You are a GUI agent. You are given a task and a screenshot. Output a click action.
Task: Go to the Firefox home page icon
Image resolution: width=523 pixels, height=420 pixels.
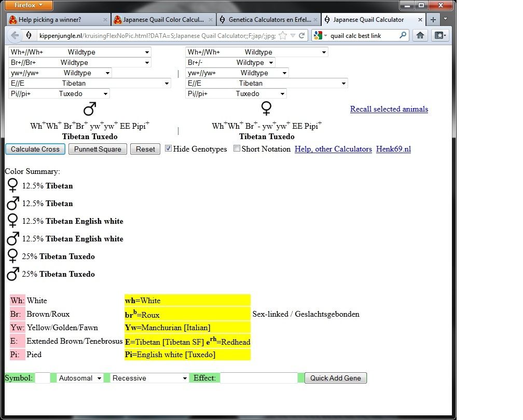pyautogui.click(x=420, y=35)
